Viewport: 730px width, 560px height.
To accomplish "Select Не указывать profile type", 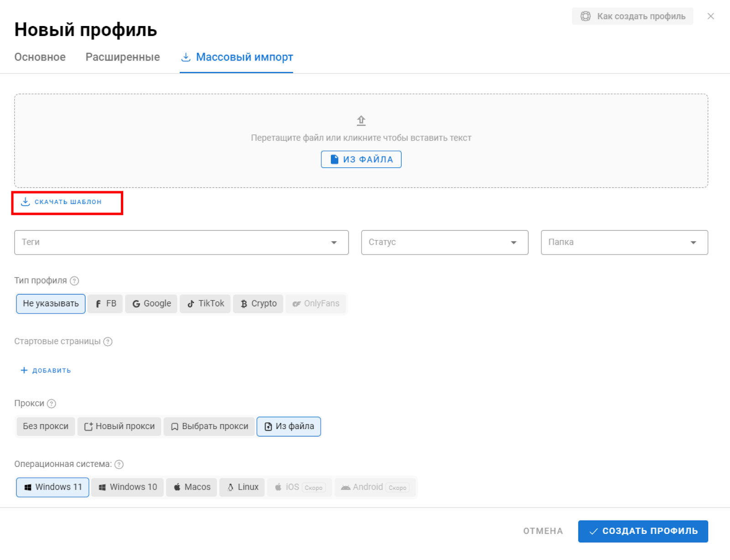I will (51, 304).
